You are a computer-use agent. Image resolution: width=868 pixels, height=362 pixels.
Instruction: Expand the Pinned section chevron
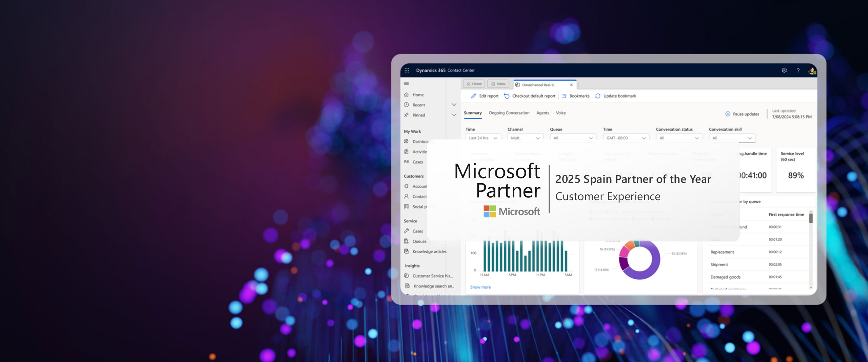(x=454, y=115)
